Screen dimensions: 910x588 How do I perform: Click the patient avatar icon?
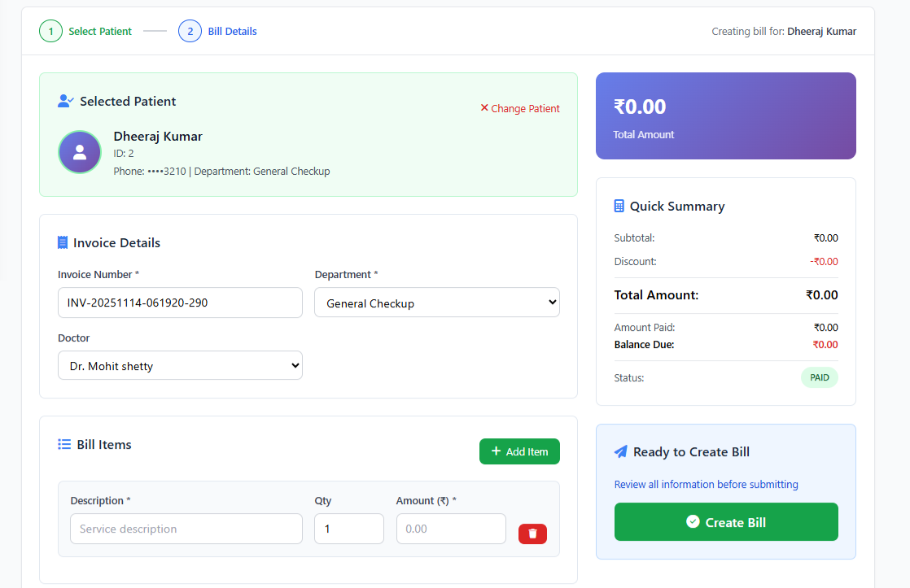(x=79, y=152)
